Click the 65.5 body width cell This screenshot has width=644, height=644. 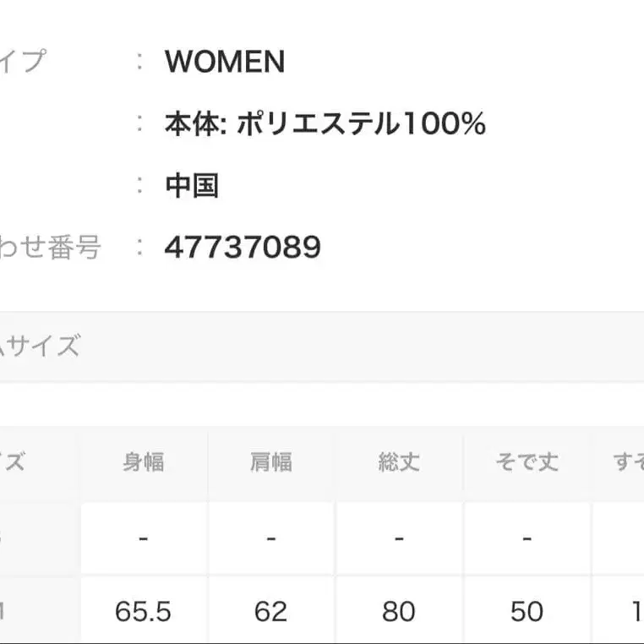[143, 611]
